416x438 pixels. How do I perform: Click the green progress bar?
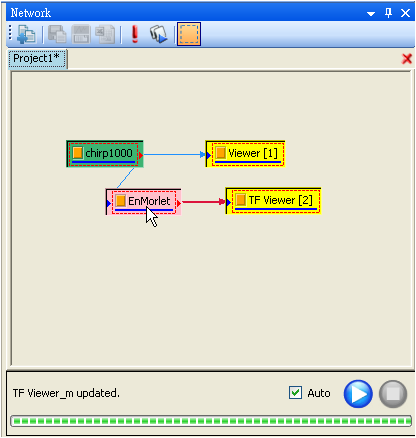[x=211, y=421]
